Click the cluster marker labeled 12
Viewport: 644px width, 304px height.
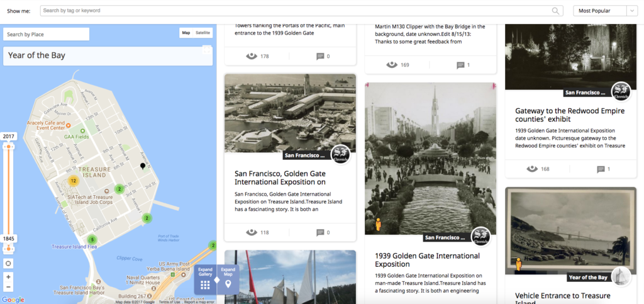[x=73, y=181]
